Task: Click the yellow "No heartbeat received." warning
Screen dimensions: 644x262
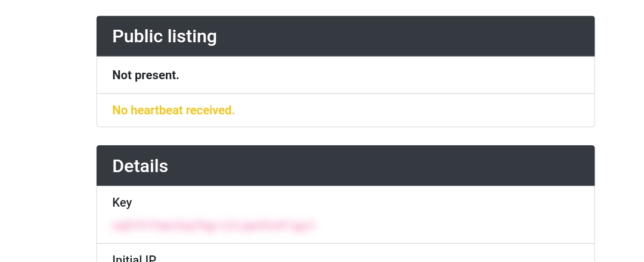Action: (174, 110)
